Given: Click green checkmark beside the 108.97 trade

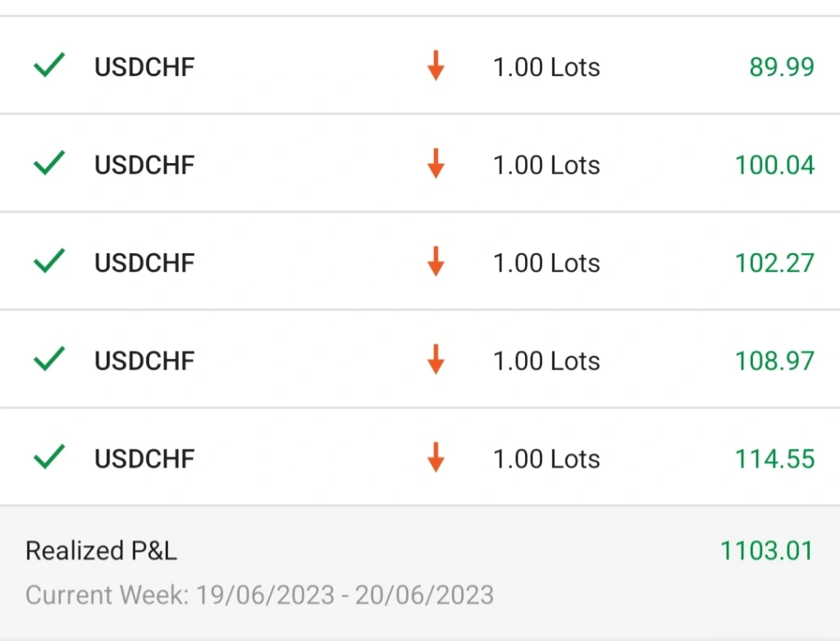Looking at the screenshot, I should click(x=49, y=359).
